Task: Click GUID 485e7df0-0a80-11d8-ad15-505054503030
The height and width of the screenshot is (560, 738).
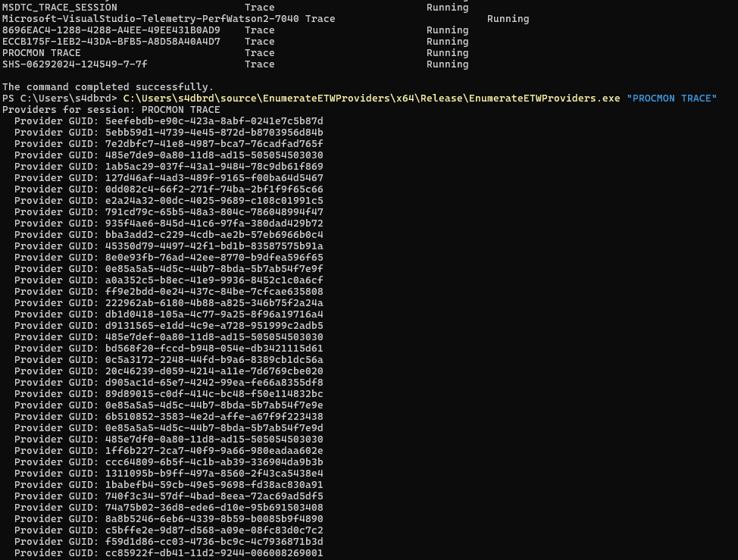Action: click(x=214, y=439)
